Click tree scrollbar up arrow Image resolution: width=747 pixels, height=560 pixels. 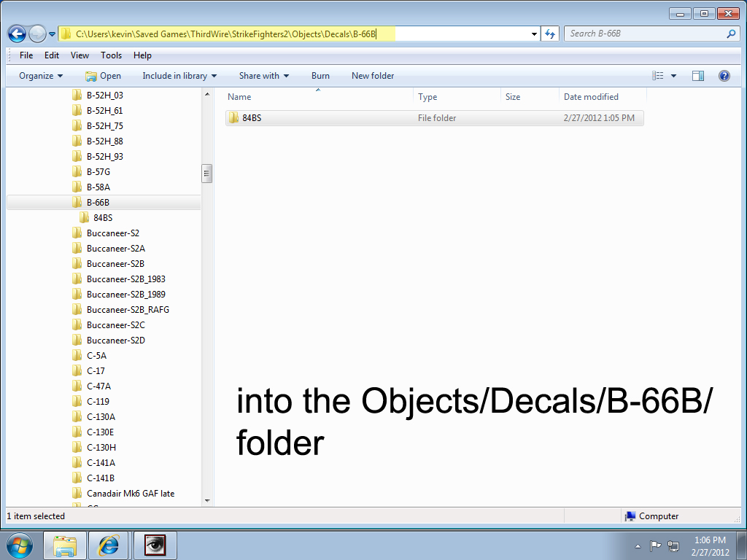point(207,94)
